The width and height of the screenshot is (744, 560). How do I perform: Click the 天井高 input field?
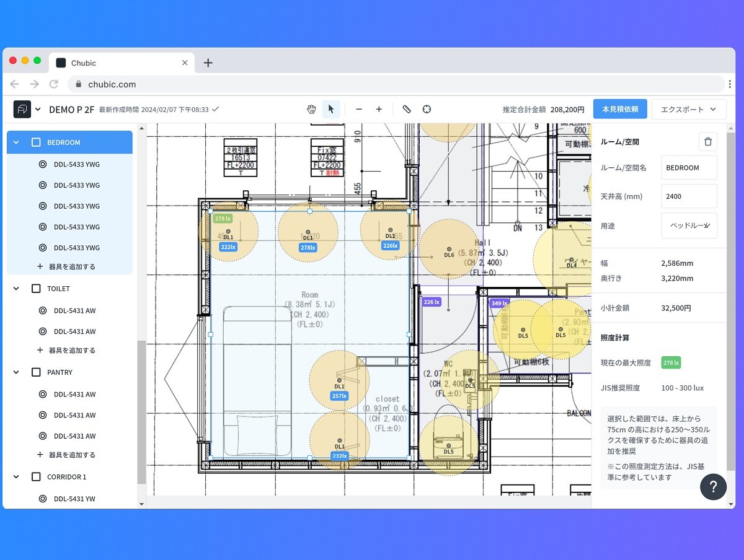689,196
